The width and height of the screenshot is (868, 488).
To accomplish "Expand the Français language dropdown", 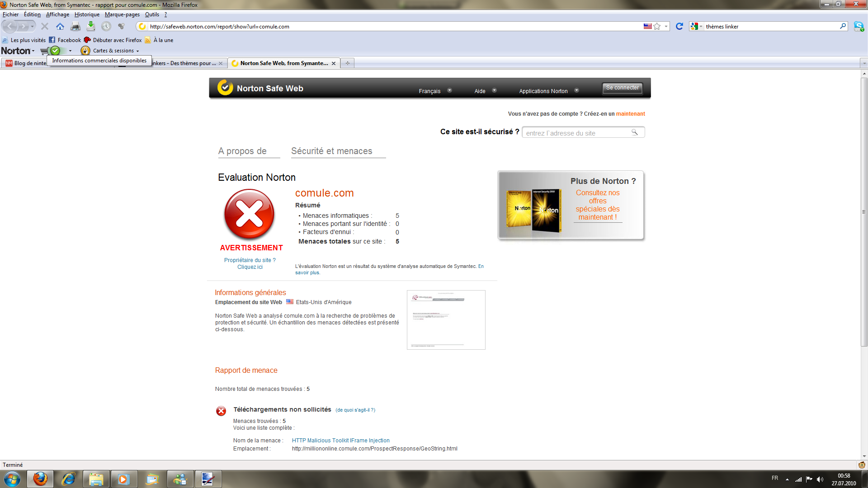I will pyautogui.click(x=449, y=90).
